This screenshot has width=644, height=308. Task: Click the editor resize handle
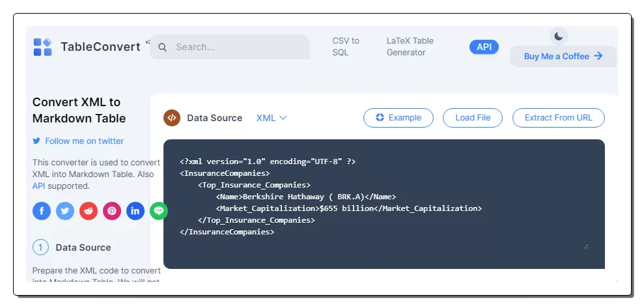coord(585,246)
